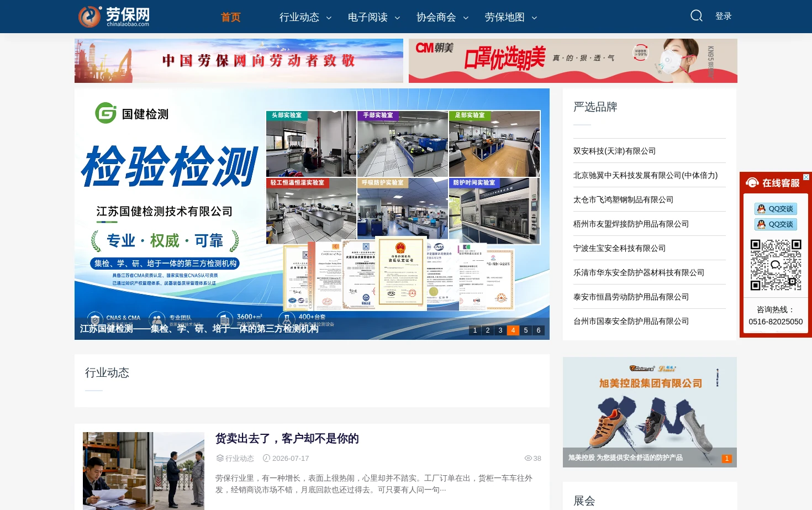Open brand 宁波生宝安全科技有限公司
The width and height of the screenshot is (812, 510).
(x=619, y=248)
